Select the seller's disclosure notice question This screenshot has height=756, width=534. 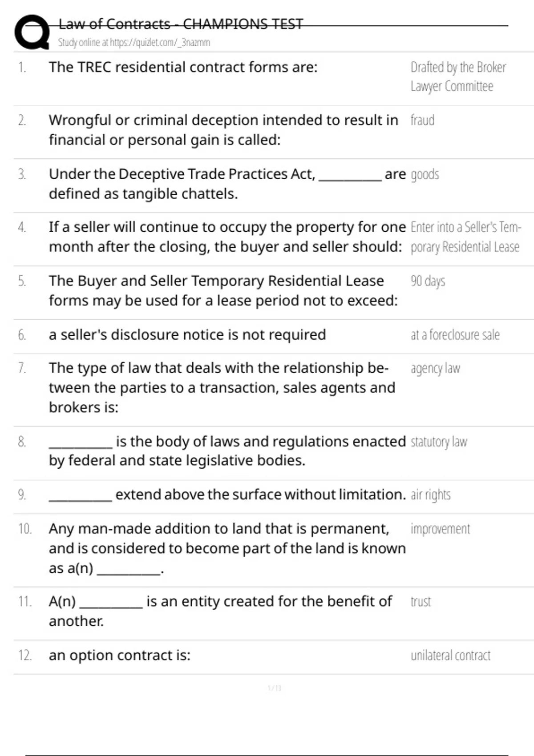tap(187, 334)
